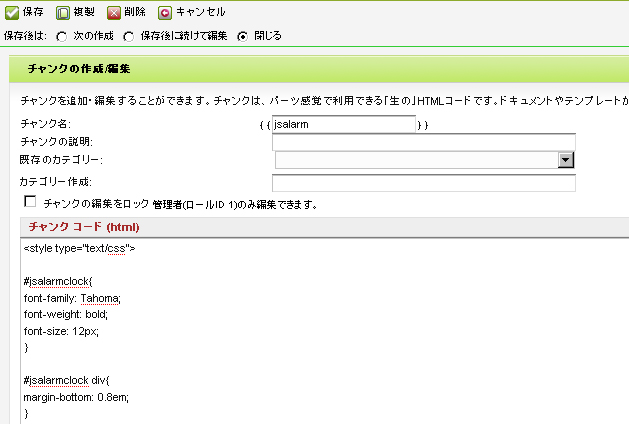Click into the チャンクの説明 text field
This screenshot has width=629, height=424.
pos(423,142)
